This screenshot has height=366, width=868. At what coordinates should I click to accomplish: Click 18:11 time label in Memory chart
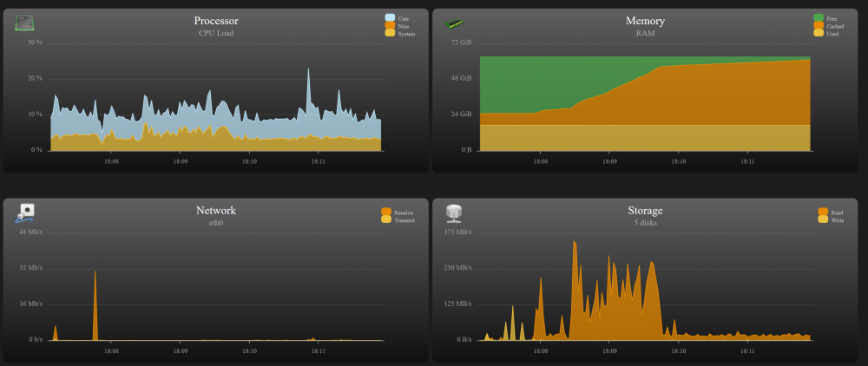(747, 161)
